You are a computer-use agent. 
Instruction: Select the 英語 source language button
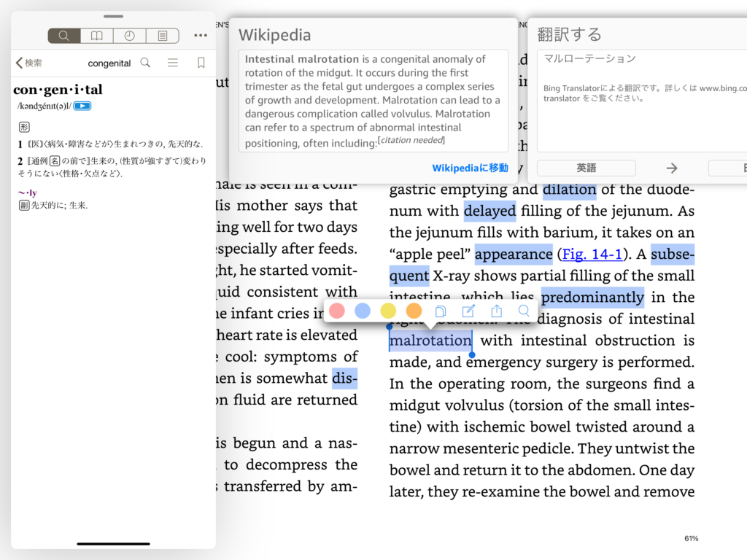(x=586, y=168)
